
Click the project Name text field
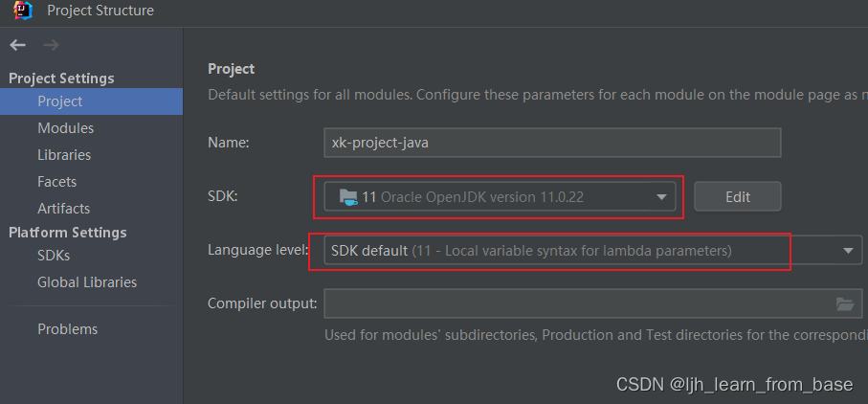coord(552,143)
